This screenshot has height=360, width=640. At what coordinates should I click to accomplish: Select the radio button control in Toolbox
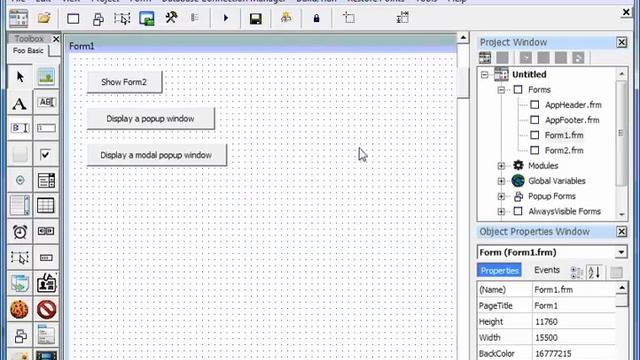[20, 180]
